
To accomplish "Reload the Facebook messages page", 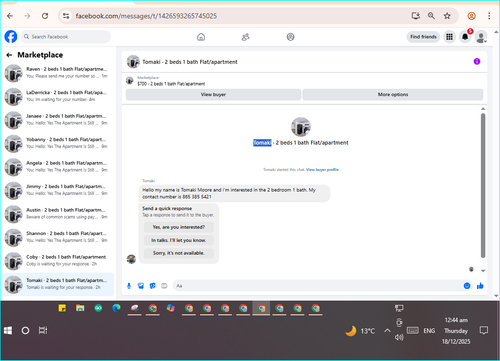I will click(45, 16).
